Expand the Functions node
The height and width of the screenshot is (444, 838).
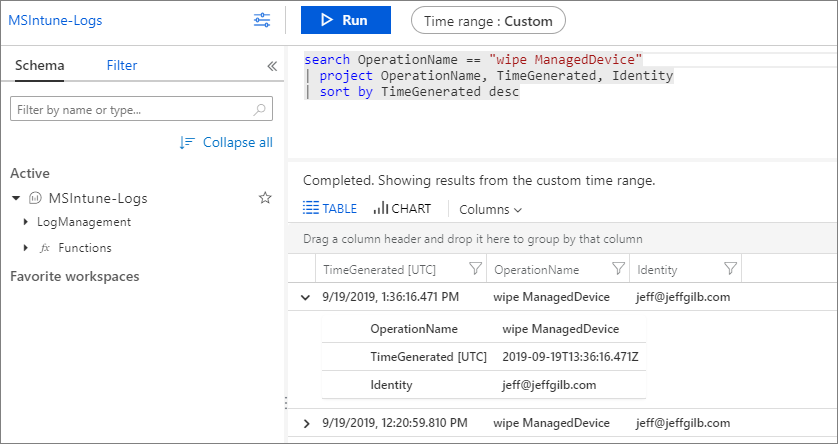[x=26, y=248]
